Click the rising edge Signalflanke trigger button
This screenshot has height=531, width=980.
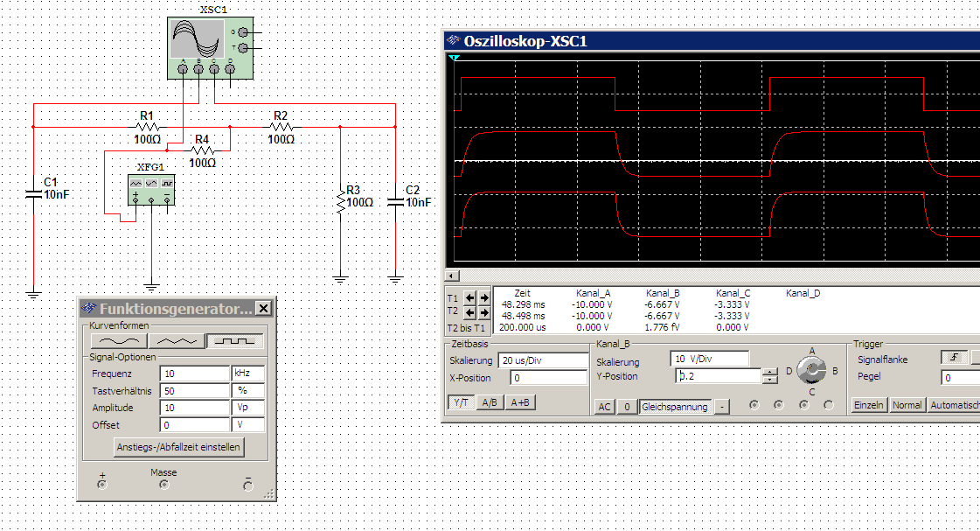[x=954, y=357]
